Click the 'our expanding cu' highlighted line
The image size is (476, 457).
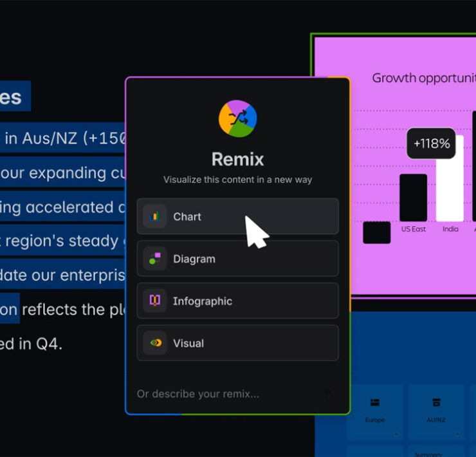(x=62, y=173)
